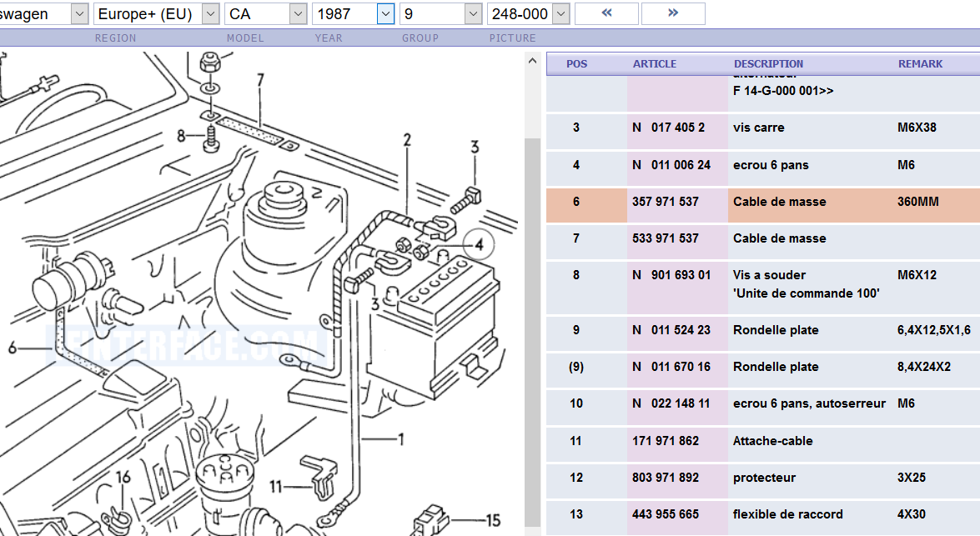The height and width of the screenshot is (536, 980).
Task: Click the ARTICLE column header
Action: 655,63
